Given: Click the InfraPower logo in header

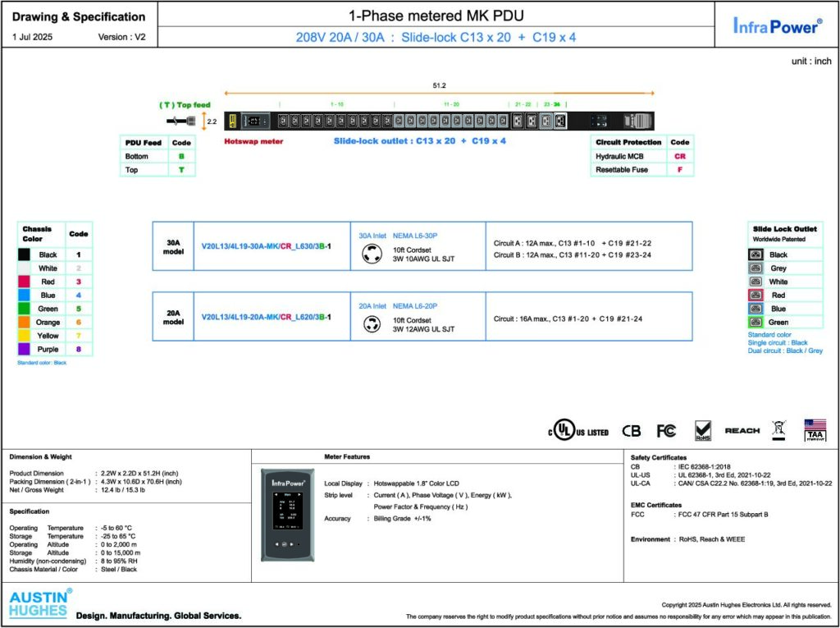Looking at the screenshot, I should coord(778,25).
